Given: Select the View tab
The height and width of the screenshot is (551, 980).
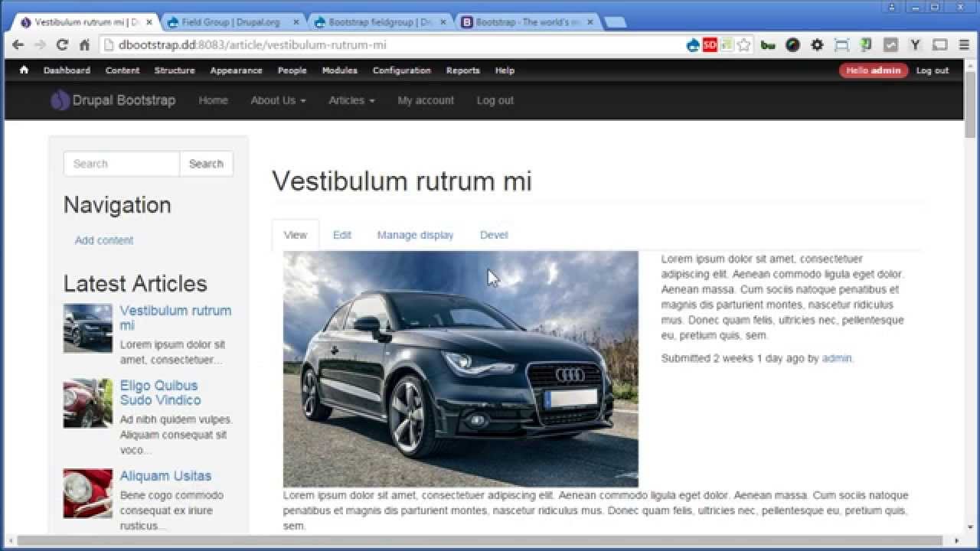Looking at the screenshot, I should click(x=296, y=235).
